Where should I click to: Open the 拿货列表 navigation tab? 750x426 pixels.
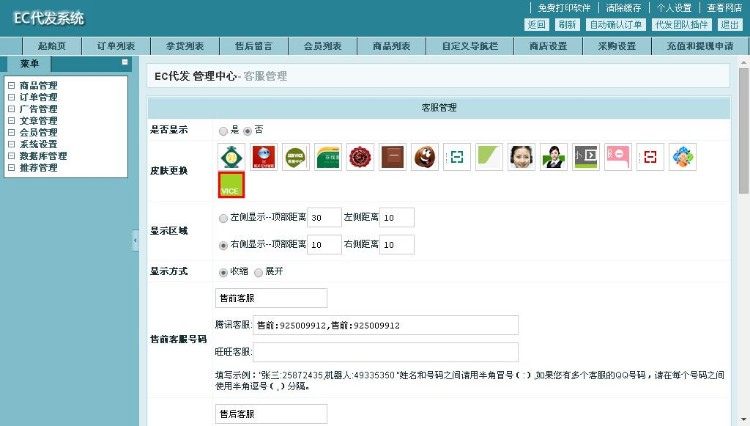pos(185,46)
